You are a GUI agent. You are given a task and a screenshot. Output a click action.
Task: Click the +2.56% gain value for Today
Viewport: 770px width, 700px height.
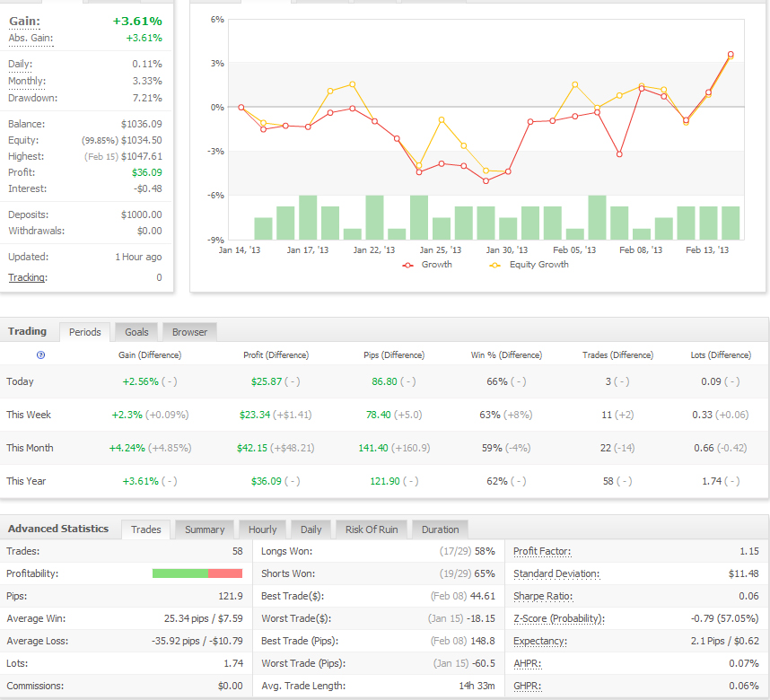click(x=140, y=381)
